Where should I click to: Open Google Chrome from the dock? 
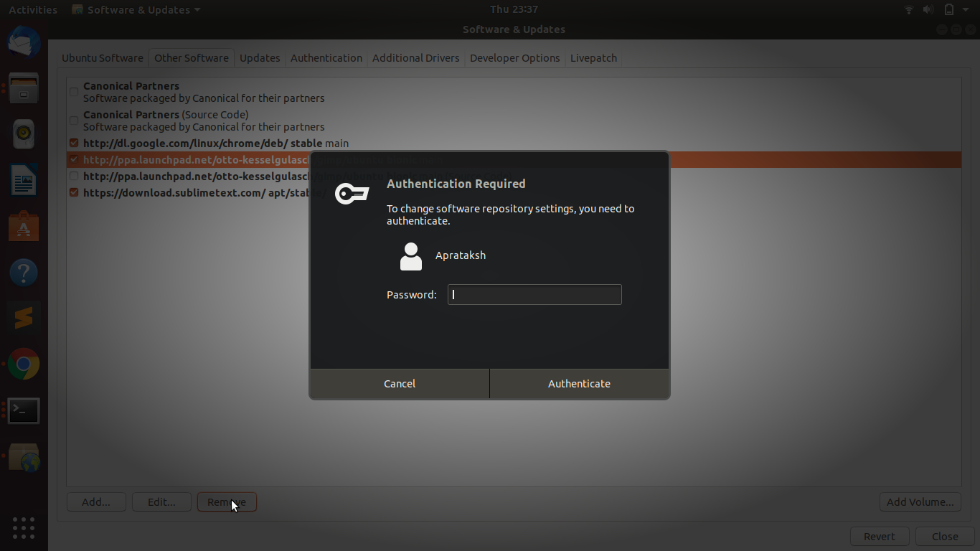[x=24, y=364]
